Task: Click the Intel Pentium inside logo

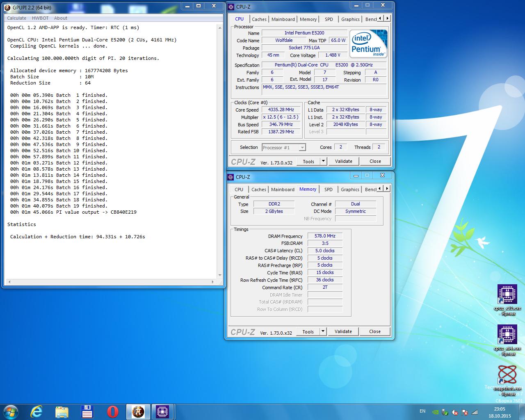Action: [369, 43]
